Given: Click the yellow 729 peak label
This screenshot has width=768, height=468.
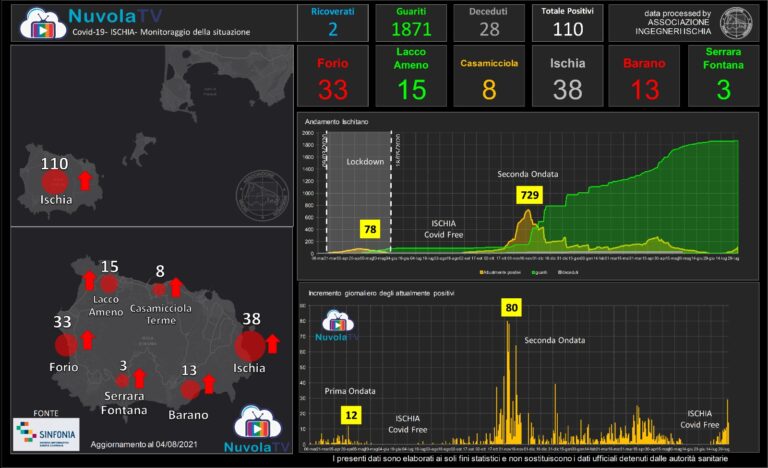Looking at the screenshot, I should pyautogui.click(x=529, y=195).
